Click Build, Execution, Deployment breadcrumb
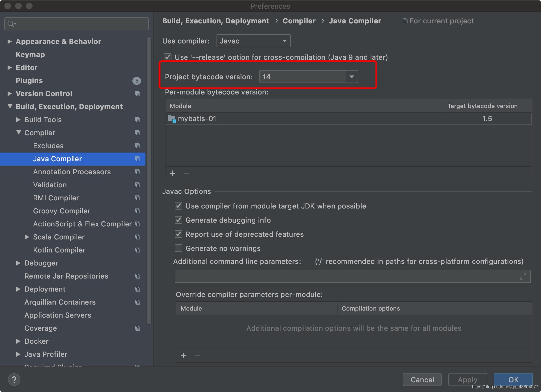Screen dimensions: 541x392 [x=216, y=21]
